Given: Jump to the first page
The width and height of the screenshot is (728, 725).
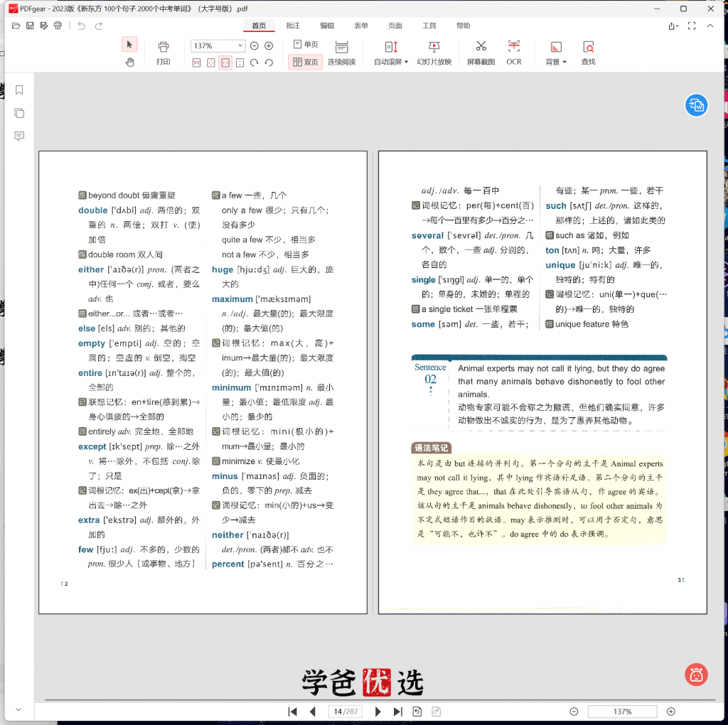Looking at the screenshot, I should pos(292,711).
